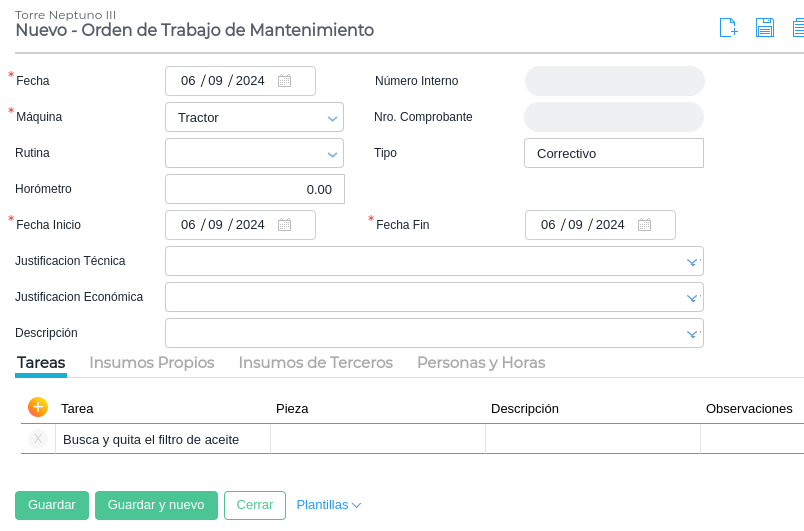Click the Nro. Comprobante field
Image resolution: width=804 pixels, height=531 pixels.
point(614,117)
